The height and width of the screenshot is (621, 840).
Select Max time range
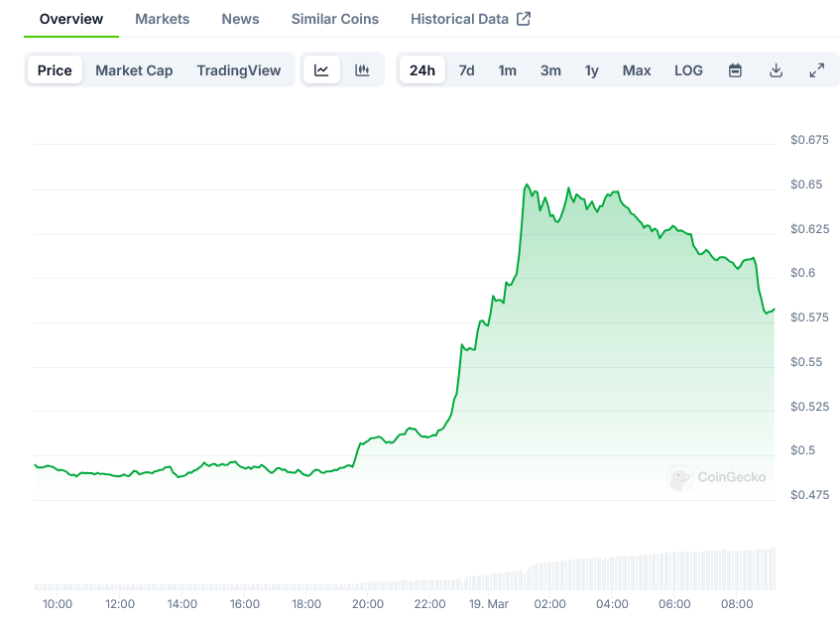(637, 70)
